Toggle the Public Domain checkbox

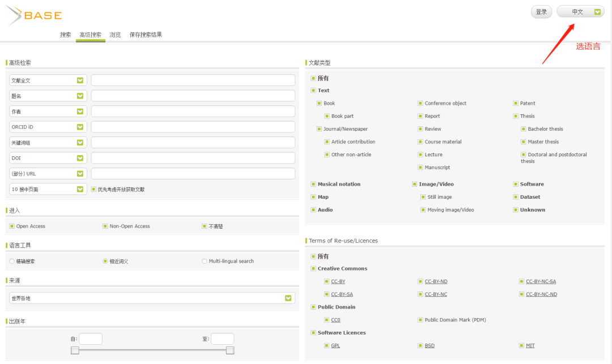[x=313, y=307]
